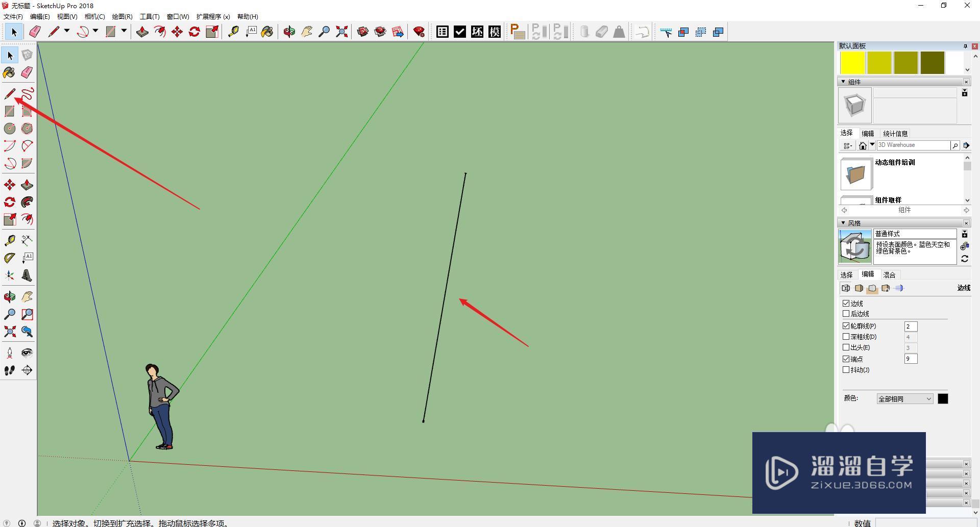Pick the dark olive color swatch
Image resolution: width=980 pixels, height=527 pixels.
click(933, 63)
